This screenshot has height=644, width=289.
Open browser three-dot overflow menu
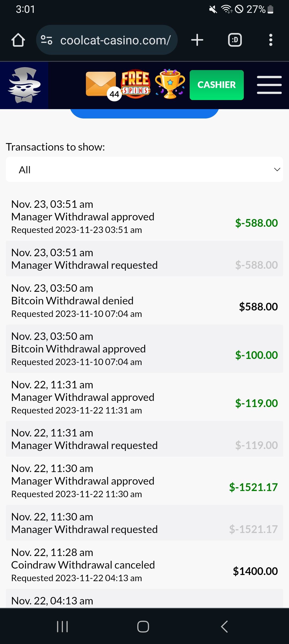(271, 40)
